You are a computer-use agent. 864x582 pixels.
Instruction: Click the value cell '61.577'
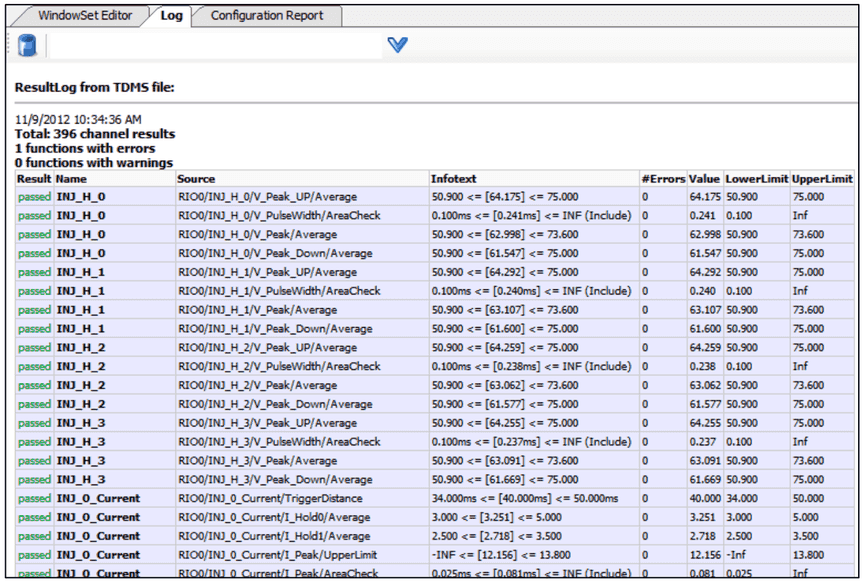(705, 404)
